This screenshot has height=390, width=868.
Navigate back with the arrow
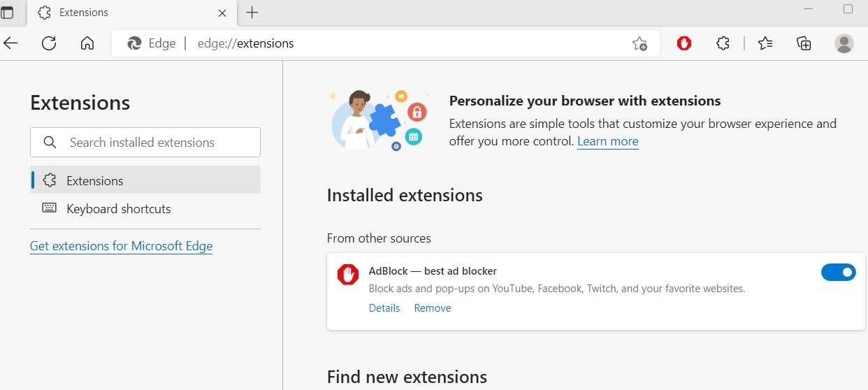(x=10, y=43)
